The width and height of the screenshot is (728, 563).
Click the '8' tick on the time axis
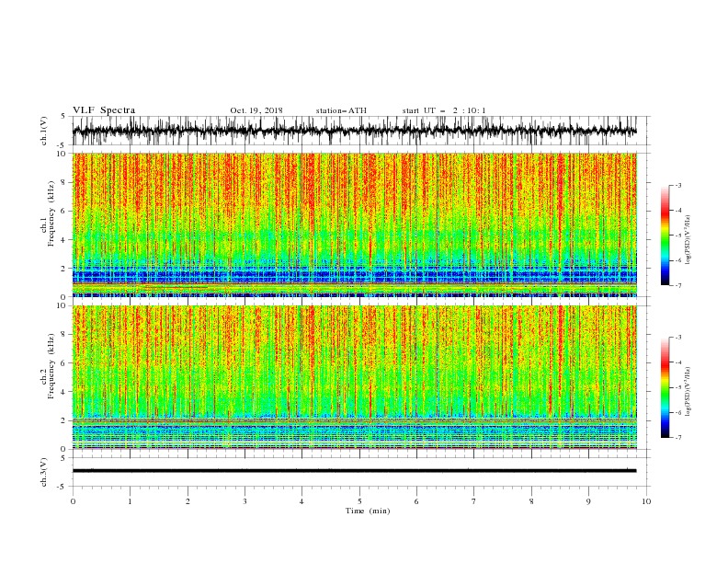point(531,501)
